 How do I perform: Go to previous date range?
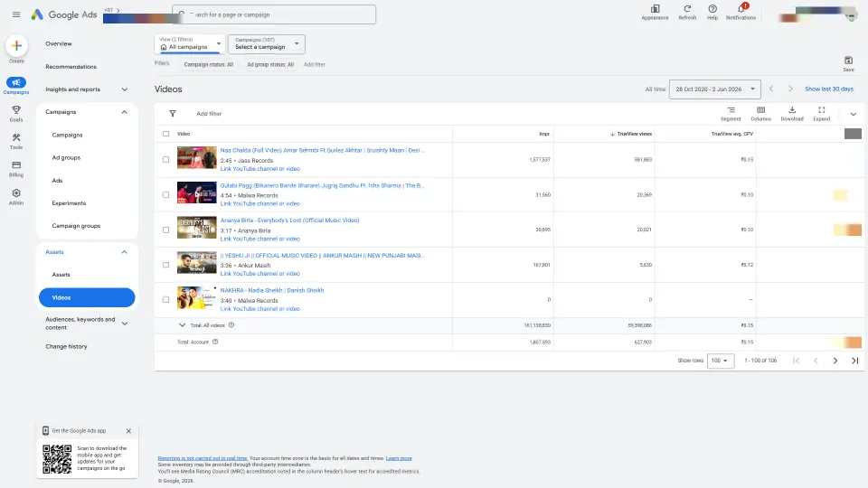tap(771, 89)
